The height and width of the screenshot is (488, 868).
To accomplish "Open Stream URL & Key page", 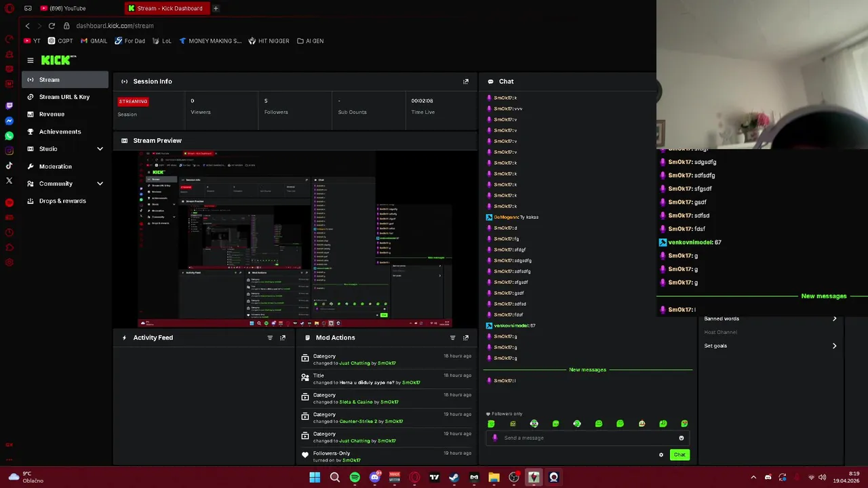I will click(x=64, y=97).
